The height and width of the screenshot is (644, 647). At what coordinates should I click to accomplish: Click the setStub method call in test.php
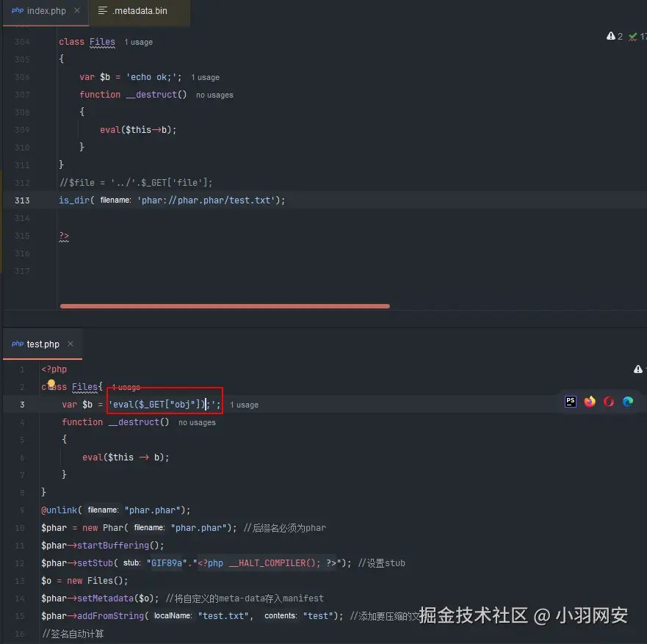click(x=95, y=563)
